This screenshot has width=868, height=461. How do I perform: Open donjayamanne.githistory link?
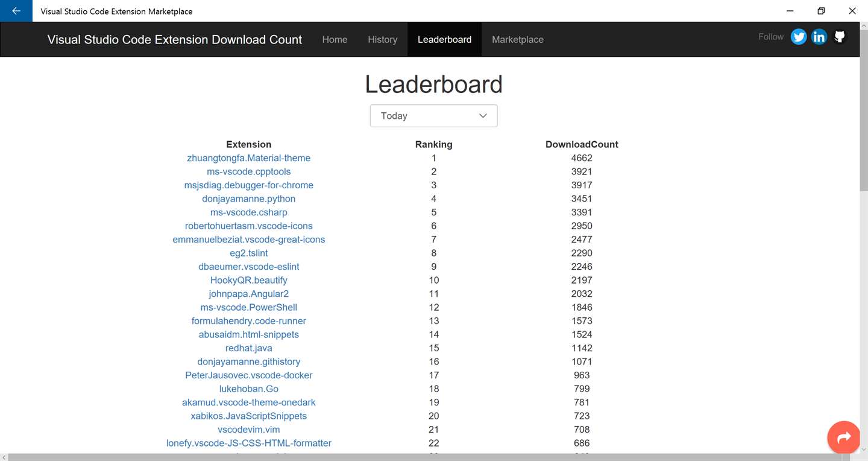(249, 361)
